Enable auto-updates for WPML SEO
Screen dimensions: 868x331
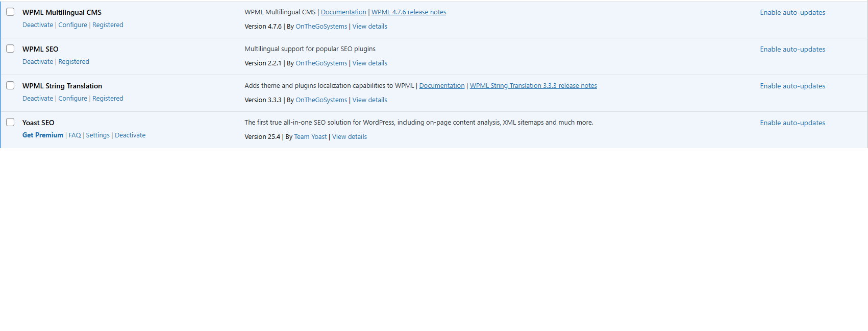(792, 50)
